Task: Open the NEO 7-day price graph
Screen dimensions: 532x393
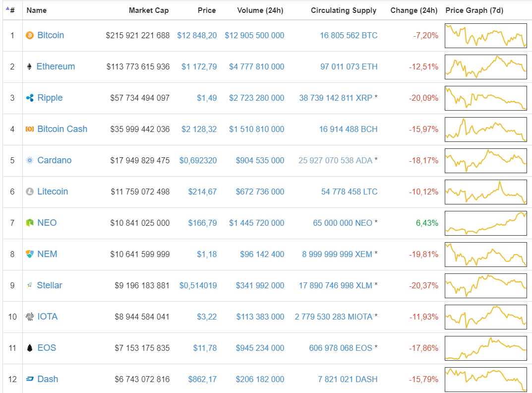Action: pyautogui.click(x=486, y=223)
